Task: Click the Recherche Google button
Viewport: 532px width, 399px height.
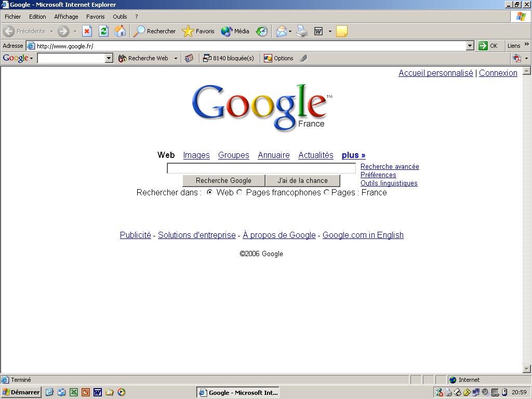Action: pos(223,180)
